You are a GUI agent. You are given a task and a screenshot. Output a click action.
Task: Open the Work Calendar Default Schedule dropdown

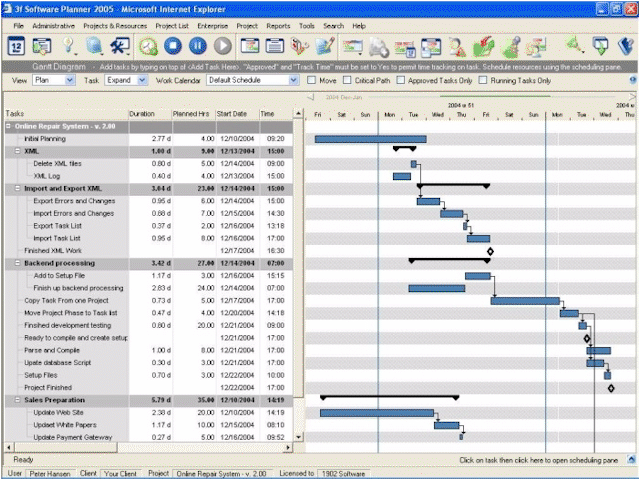253,80
